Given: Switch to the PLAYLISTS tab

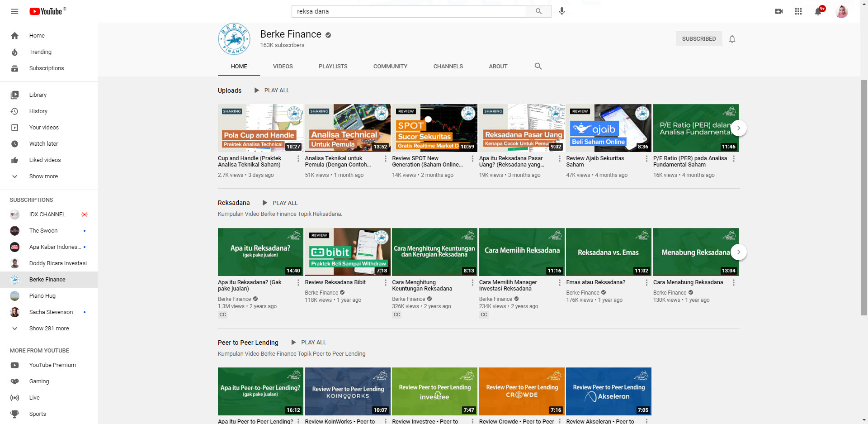Looking at the screenshot, I should point(333,67).
